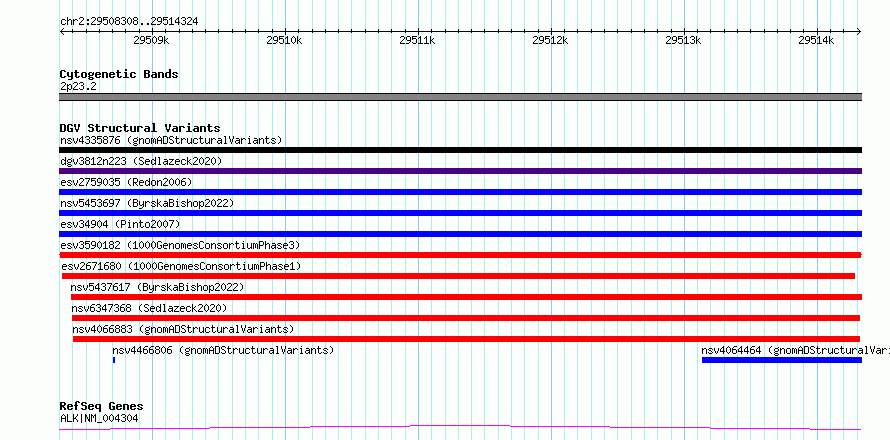Click the 29511k ruler position
Image resolution: width=890 pixels, height=440 pixels.
[x=418, y=40]
